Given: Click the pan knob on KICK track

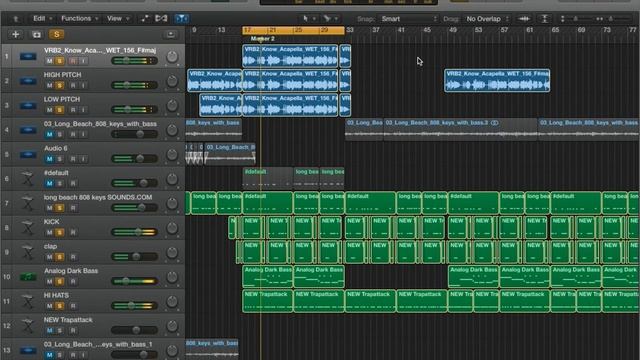Looking at the screenshot, I should tap(172, 228).
